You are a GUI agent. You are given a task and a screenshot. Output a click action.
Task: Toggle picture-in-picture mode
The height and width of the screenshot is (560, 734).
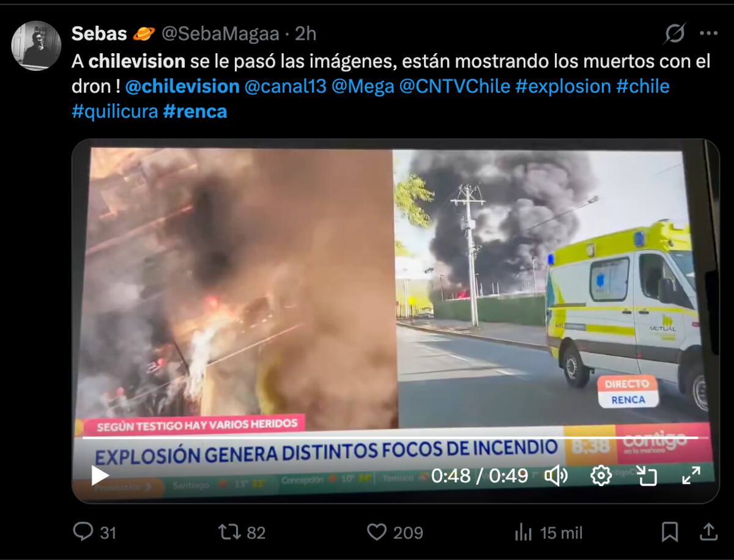pos(646,475)
